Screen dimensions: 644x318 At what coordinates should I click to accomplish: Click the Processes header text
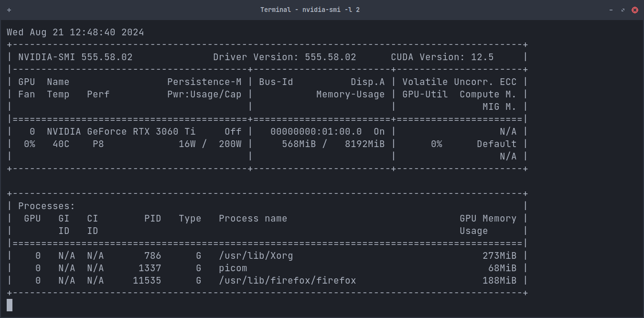pos(46,206)
